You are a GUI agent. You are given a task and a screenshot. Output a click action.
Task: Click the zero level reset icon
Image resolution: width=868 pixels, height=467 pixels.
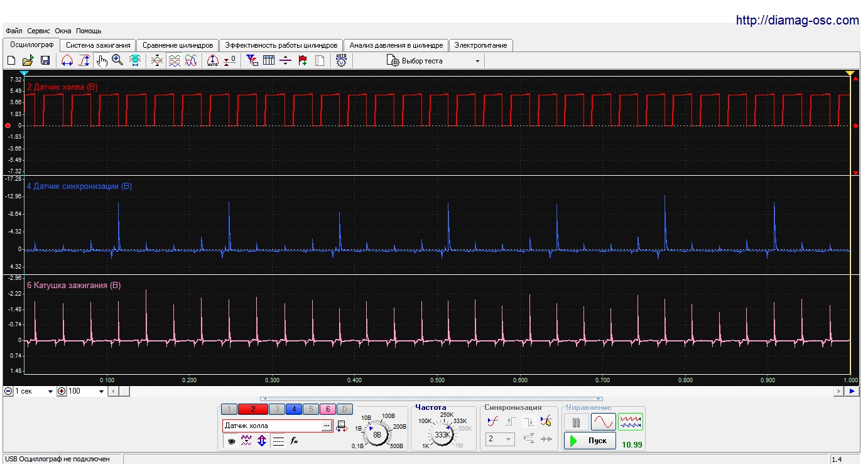tap(230, 61)
